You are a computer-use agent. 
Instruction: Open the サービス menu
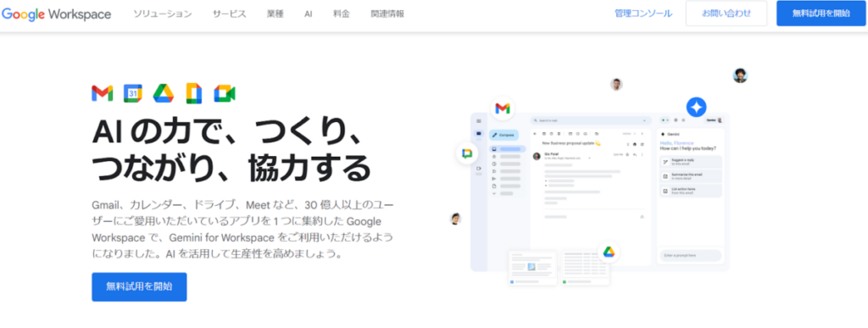tap(229, 14)
